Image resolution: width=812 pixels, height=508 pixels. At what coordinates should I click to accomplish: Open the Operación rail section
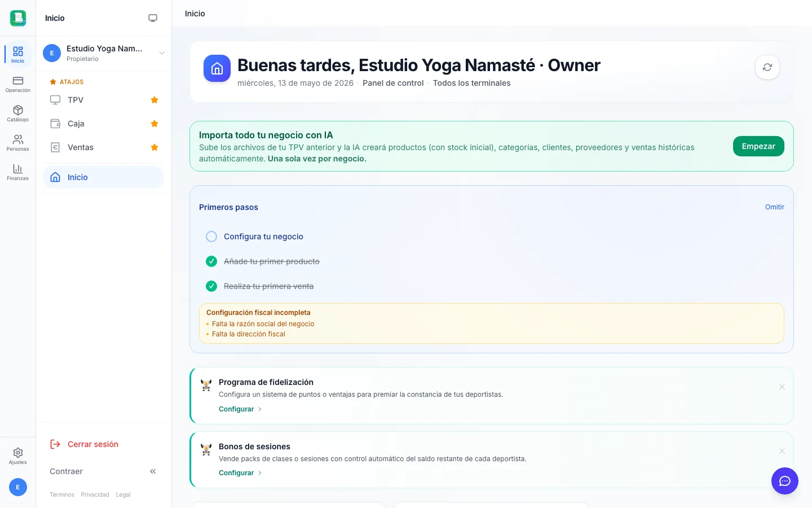pos(17,84)
